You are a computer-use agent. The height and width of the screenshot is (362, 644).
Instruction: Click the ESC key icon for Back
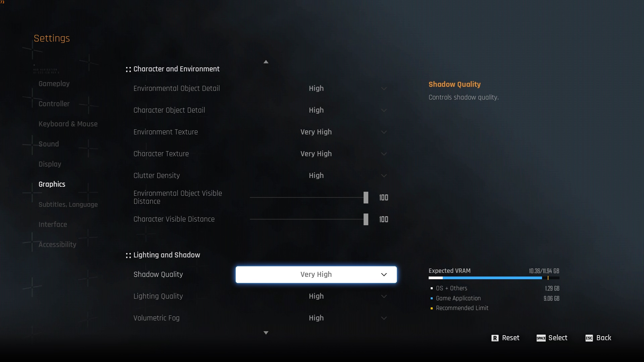coord(589,338)
